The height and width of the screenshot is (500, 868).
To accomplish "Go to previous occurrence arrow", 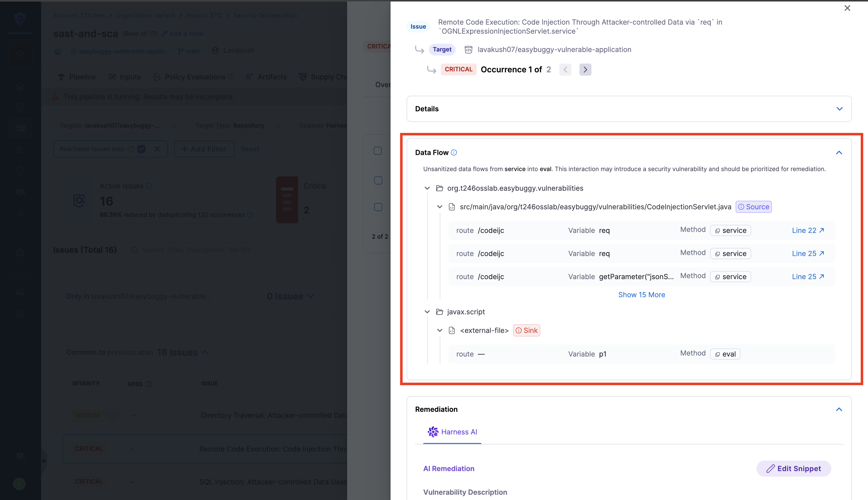I will (565, 69).
